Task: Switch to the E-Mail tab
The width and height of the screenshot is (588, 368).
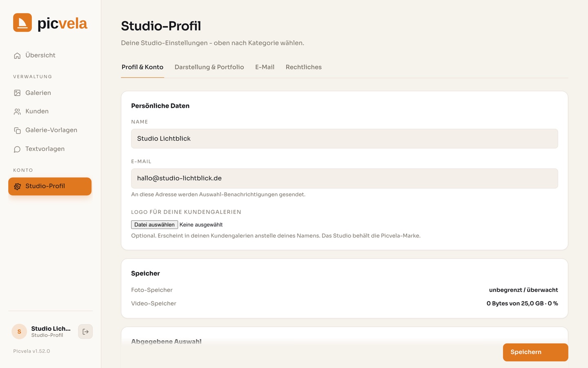Action: point(265,67)
